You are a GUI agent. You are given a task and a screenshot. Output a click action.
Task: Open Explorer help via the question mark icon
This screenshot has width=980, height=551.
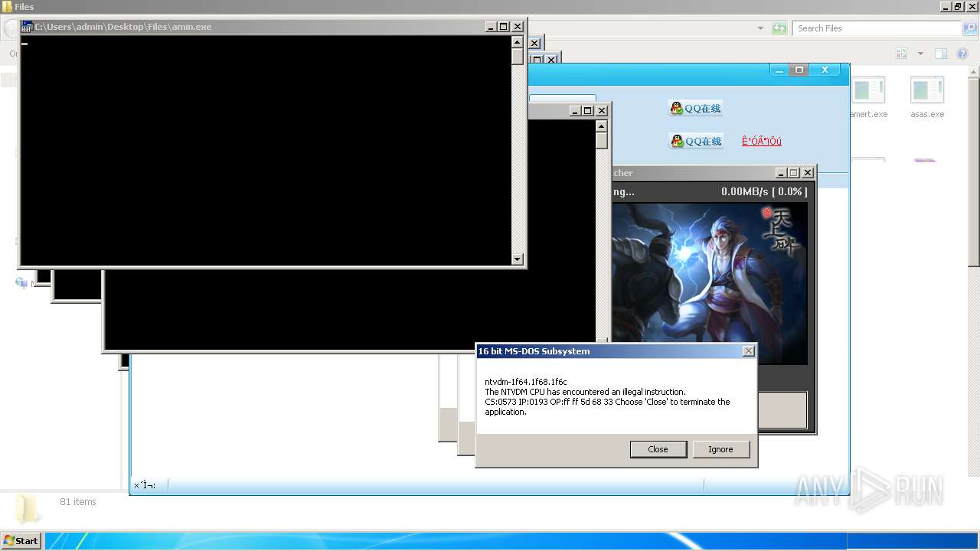(x=963, y=54)
